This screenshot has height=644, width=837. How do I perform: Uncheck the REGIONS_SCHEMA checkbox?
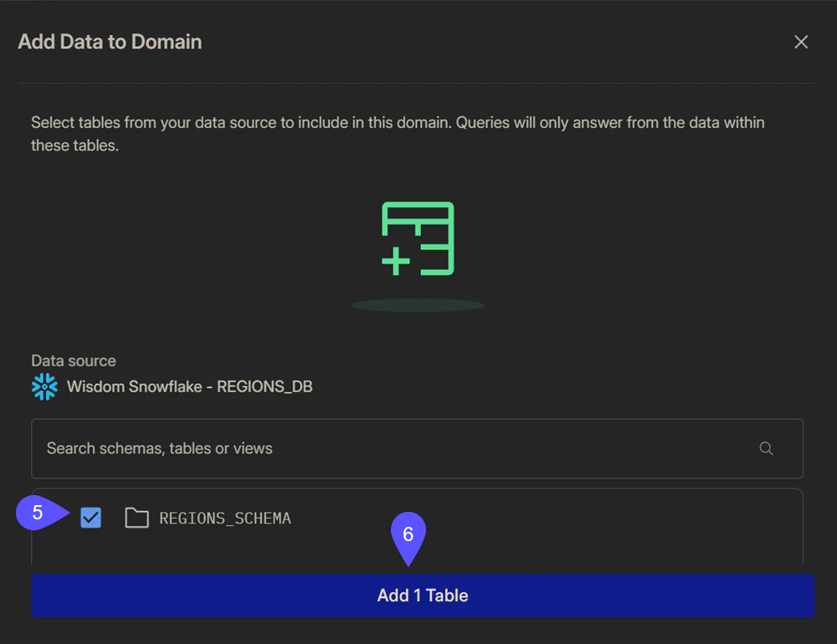[90, 518]
